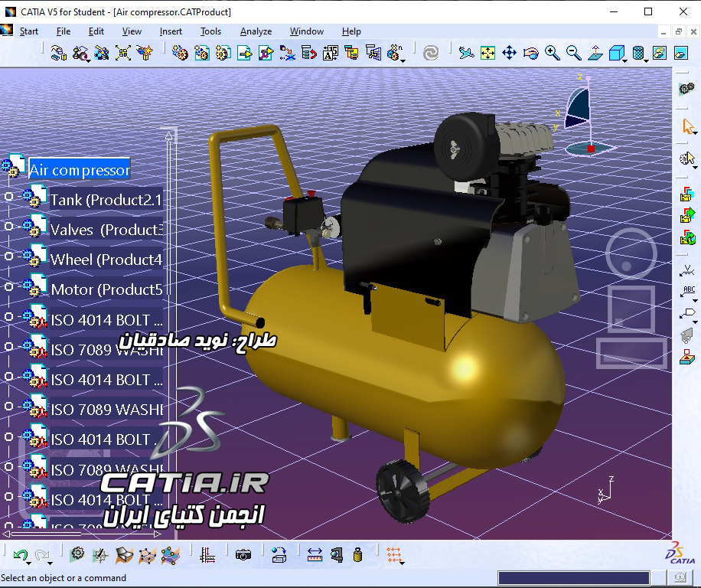Open the Undo history dropdown arrow
This screenshot has width=701, height=588.
coord(29,563)
